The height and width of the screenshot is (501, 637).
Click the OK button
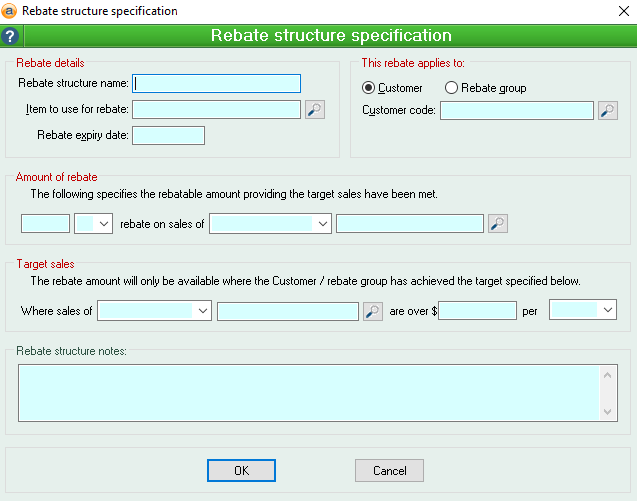point(241,470)
